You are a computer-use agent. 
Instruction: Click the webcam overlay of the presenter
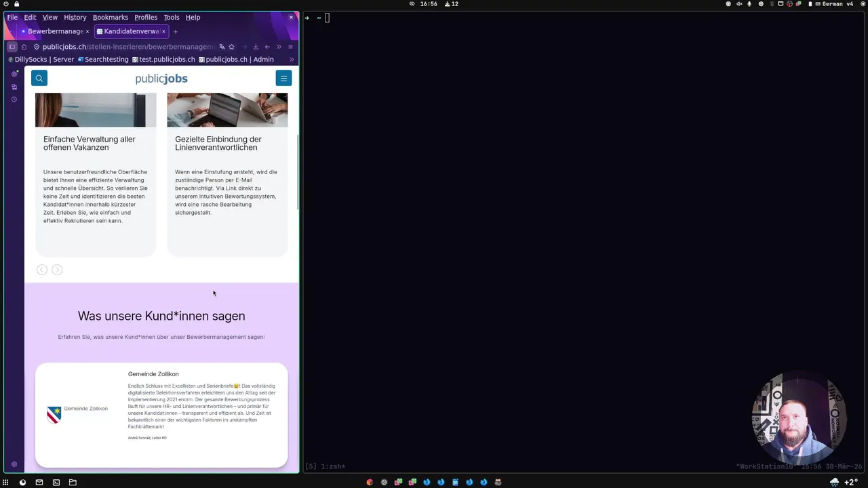(x=799, y=418)
